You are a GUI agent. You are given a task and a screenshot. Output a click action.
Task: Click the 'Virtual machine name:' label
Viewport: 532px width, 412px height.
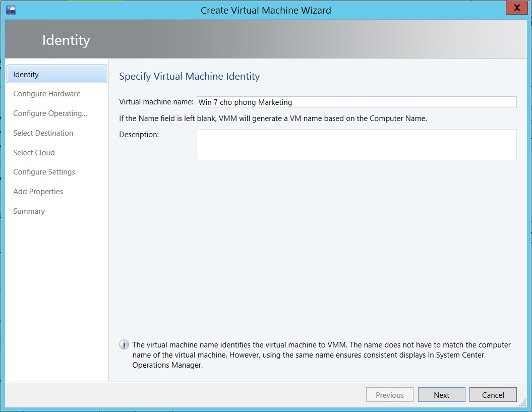[x=156, y=102]
